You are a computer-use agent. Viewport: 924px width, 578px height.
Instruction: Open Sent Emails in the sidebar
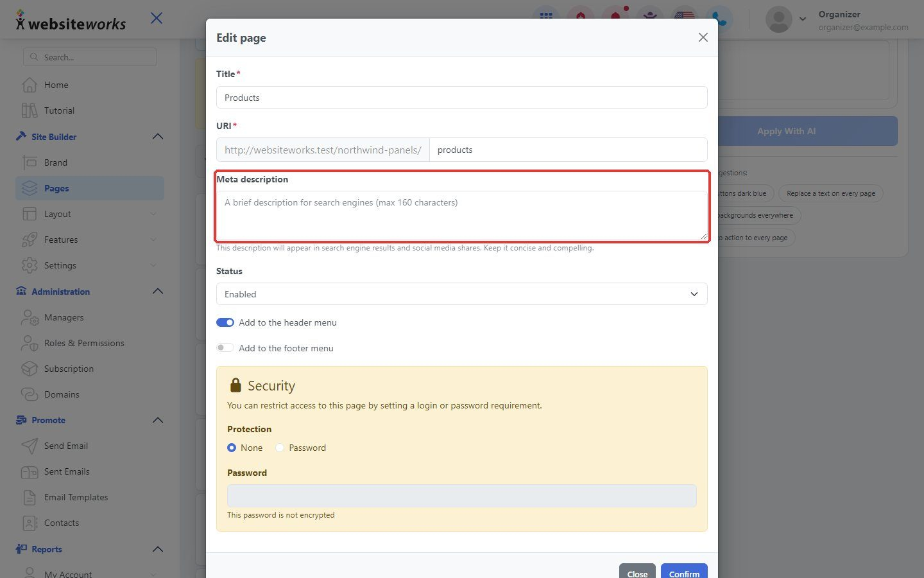[x=67, y=471]
